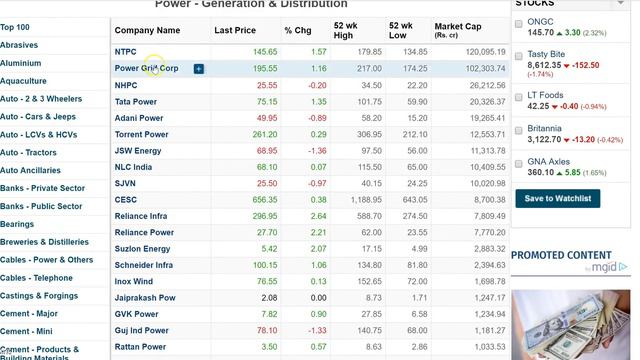
Task: Open JSW Energy stock page
Action: (x=138, y=151)
